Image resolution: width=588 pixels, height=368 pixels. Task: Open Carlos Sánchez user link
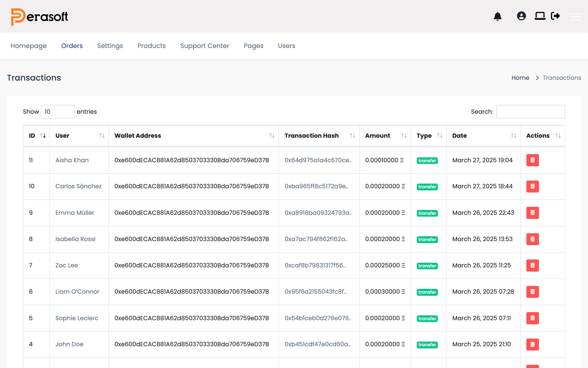(79, 186)
